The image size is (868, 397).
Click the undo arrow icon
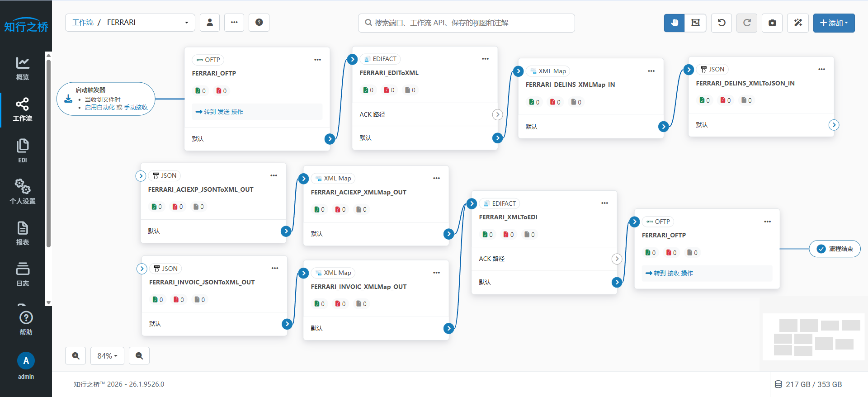pos(722,23)
